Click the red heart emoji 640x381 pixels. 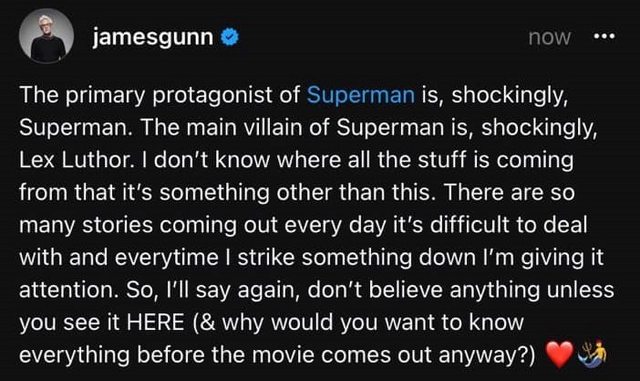[x=560, y=354]
